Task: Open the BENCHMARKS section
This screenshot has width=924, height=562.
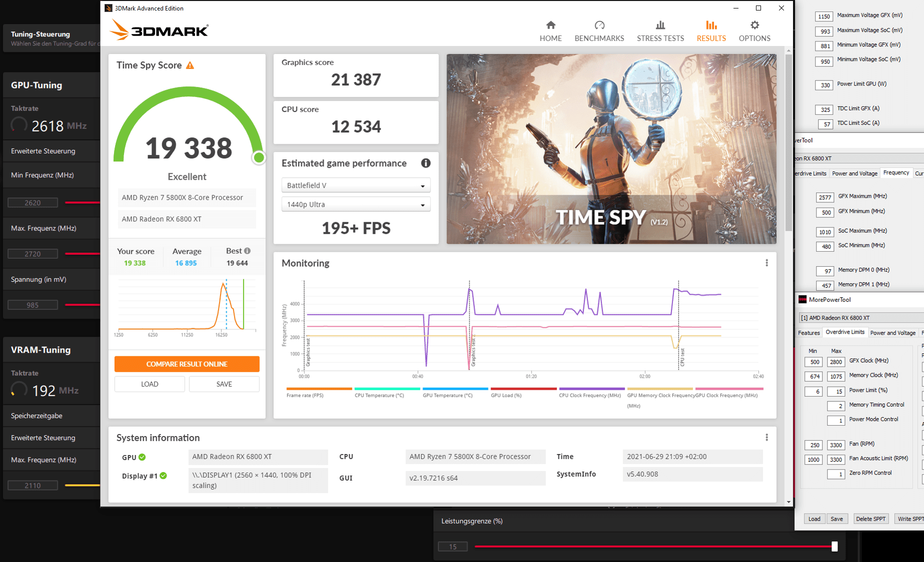Action: tap(599, 31)
